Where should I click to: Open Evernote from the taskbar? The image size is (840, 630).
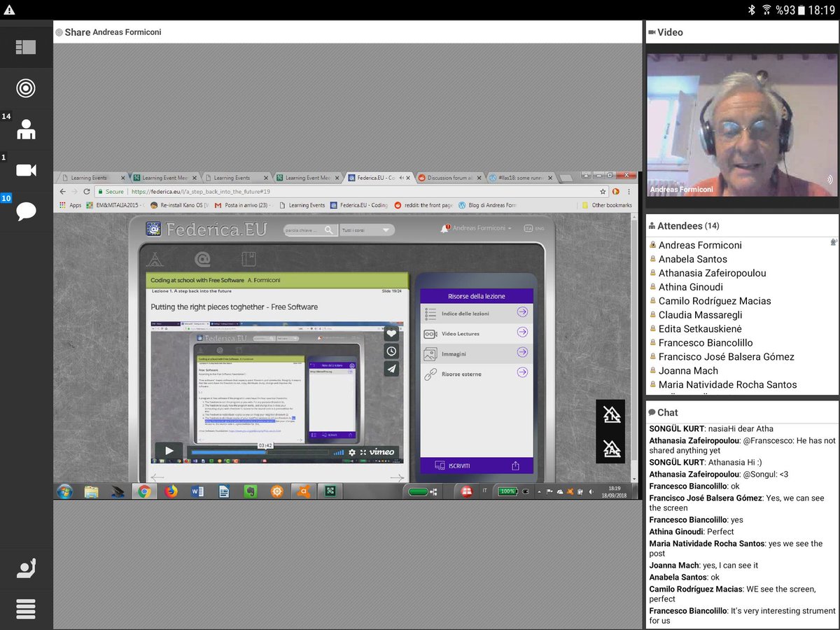tap(250, 491)
